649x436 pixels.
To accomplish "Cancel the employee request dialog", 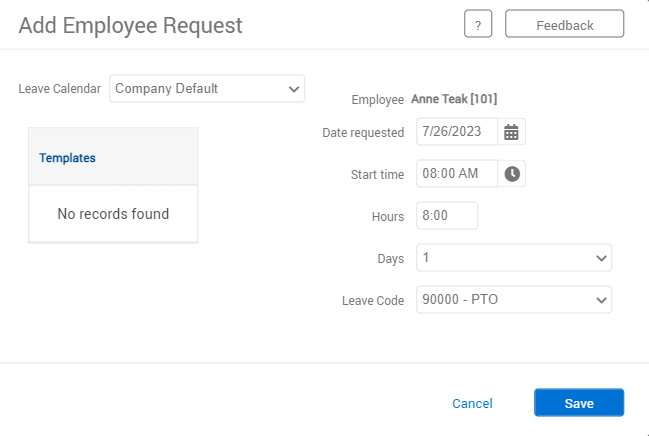I will (x=472, y=404).
